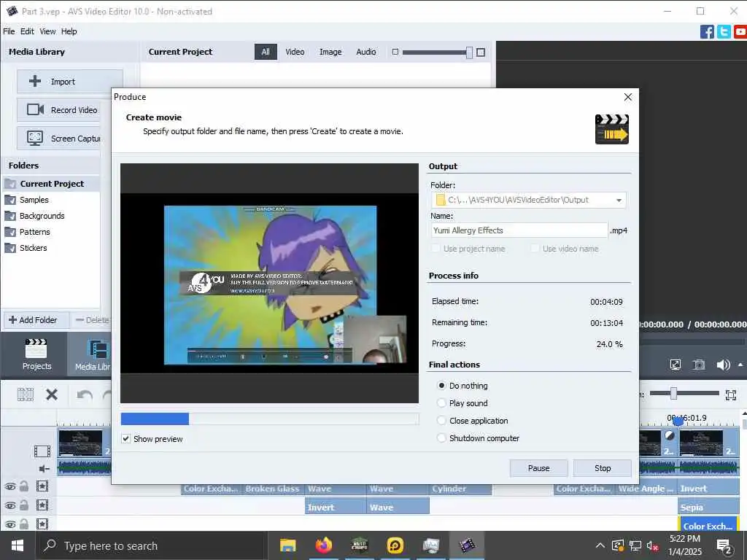Click the thumbnail size slider handle
The image size is (747, 560).
tap(469, 52)
